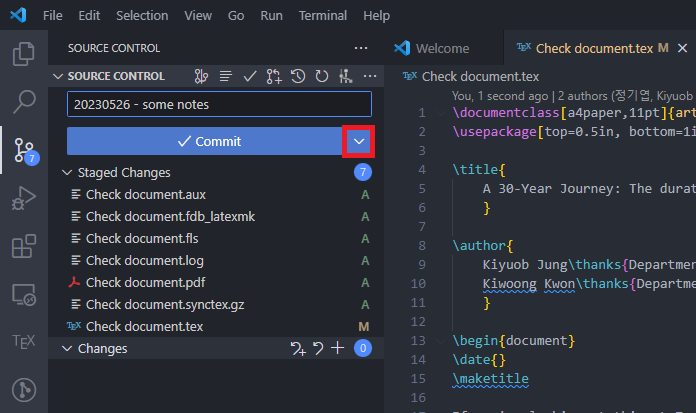This screenshot has width=696, height=413.
Task: Click the branch/fetch icon beside refresh
Action: pyautogui.click(x=345, y=76)
